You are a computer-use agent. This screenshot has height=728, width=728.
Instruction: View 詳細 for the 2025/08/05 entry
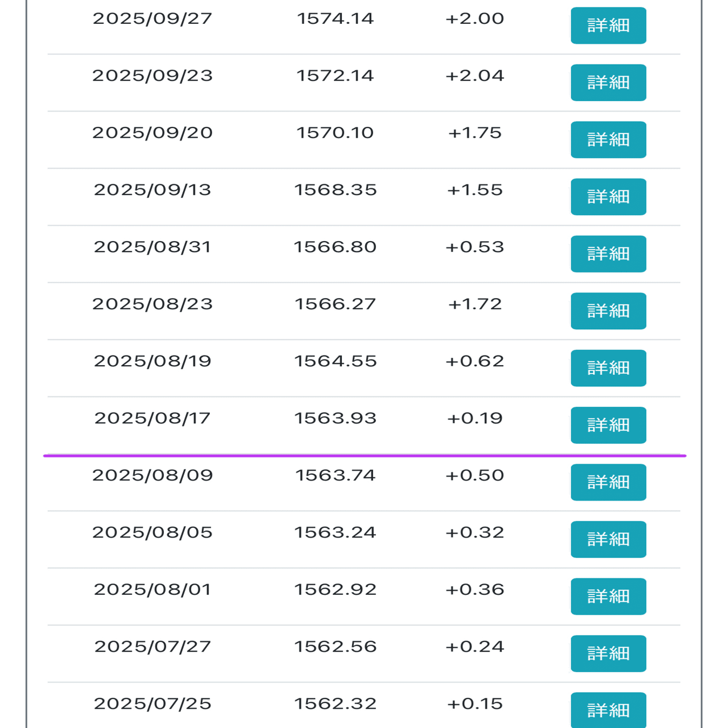coord(608,539)
